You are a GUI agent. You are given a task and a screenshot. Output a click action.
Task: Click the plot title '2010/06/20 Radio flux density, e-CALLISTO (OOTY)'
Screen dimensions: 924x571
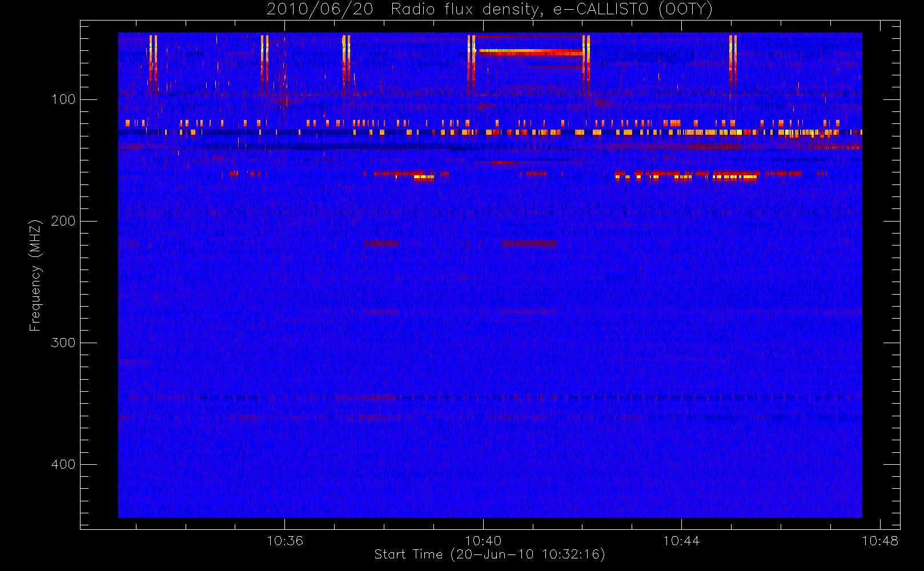point(490,10)
